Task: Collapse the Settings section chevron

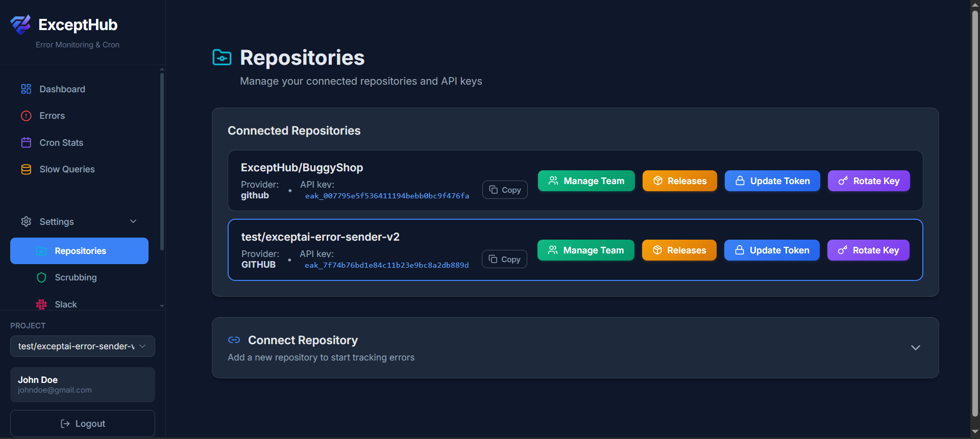Action: click(x=133, y=221)
